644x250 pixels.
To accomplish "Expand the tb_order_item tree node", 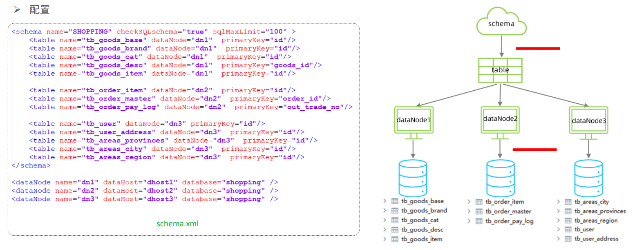I will point(469,201).
